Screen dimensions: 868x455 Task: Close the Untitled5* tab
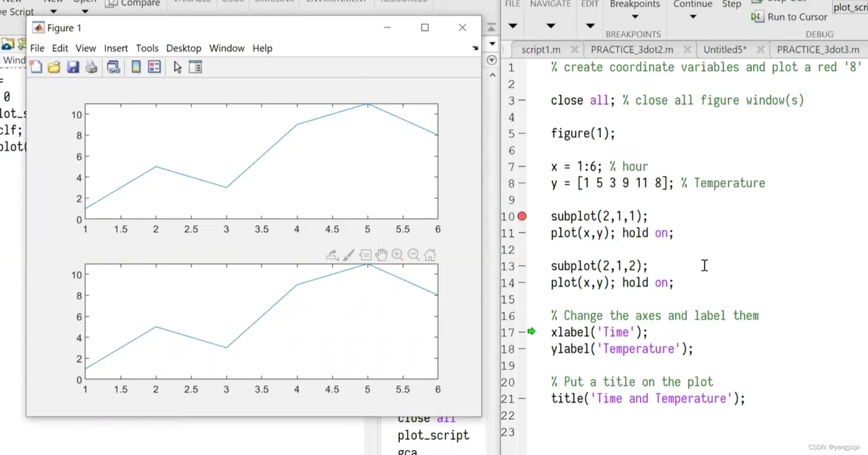click(x=760, y=50)
